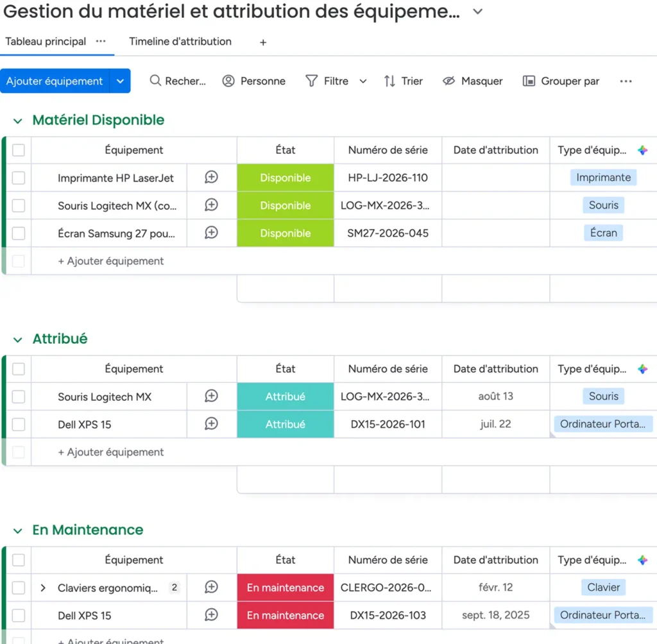
Task: Select the Tableau principal tab
Action: point(46,42)
